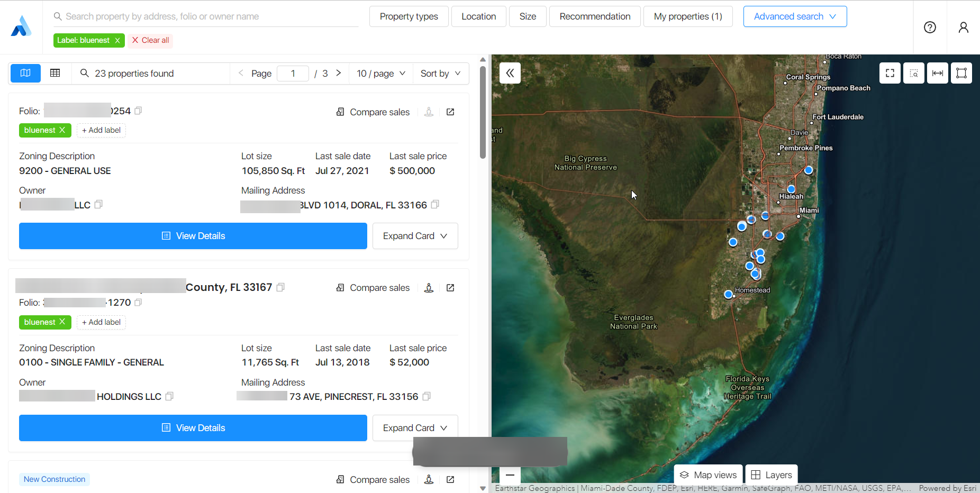Click the page number input box

293,74
